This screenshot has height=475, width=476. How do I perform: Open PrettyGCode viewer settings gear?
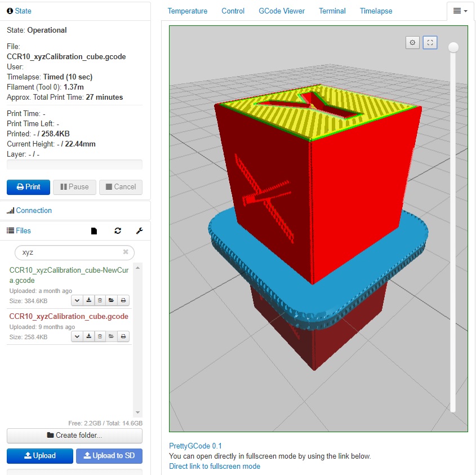(x=412, y=42)
